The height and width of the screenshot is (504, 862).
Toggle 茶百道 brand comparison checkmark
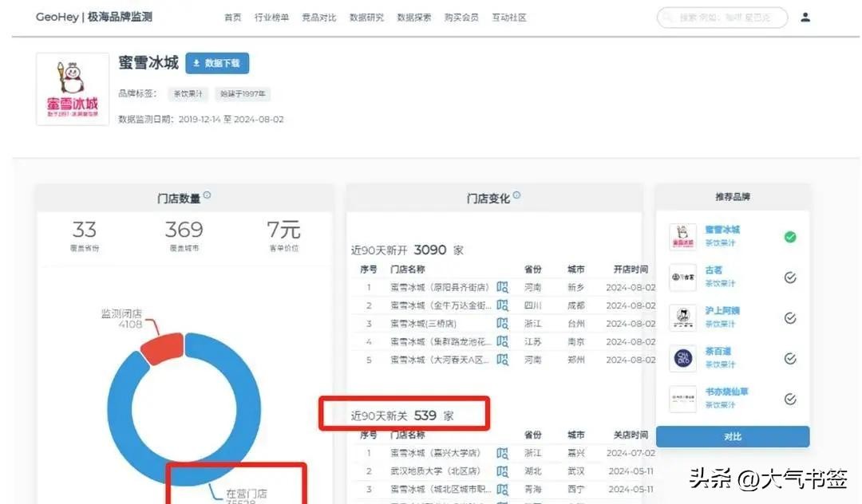[x=789, y=359]
